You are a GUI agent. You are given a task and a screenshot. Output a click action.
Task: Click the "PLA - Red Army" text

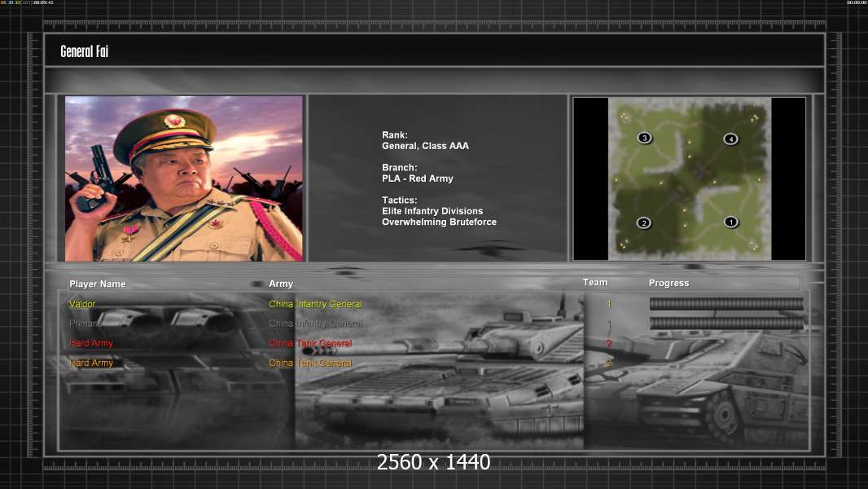(418, 178)
